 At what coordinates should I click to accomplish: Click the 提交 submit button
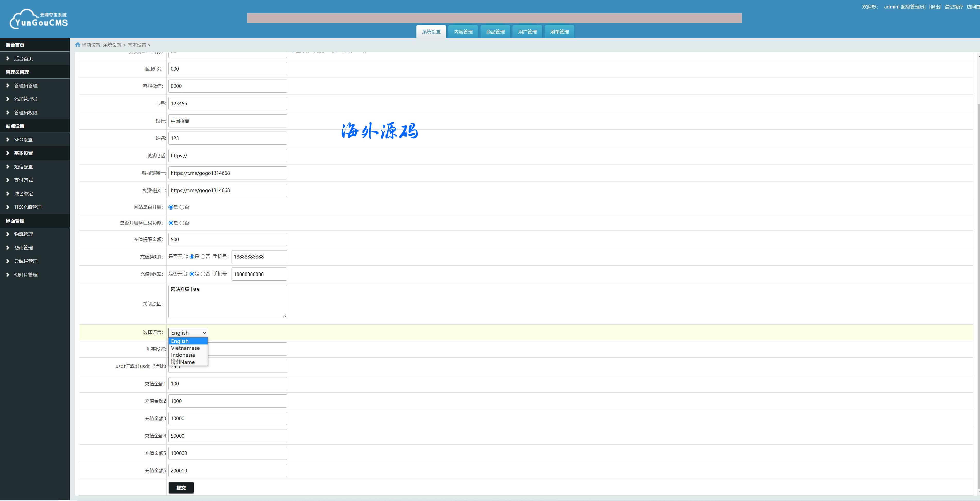click(181, 488)
